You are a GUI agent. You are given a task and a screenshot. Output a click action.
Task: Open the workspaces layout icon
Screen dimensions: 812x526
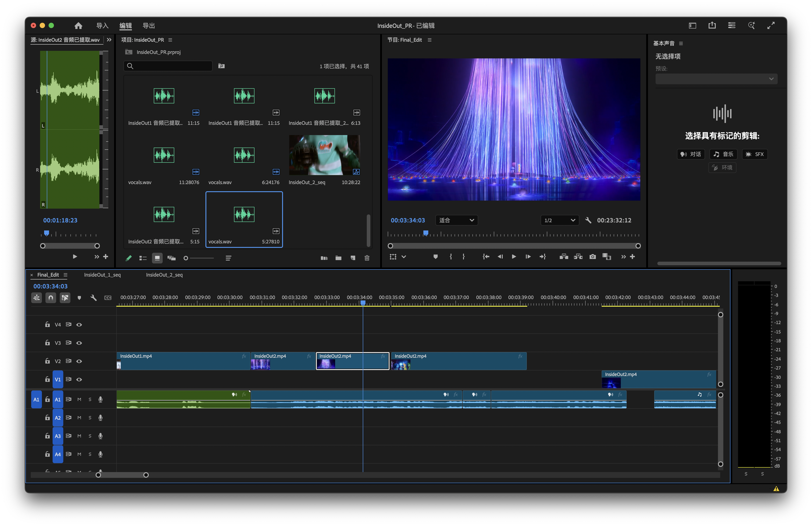[692, 26]
